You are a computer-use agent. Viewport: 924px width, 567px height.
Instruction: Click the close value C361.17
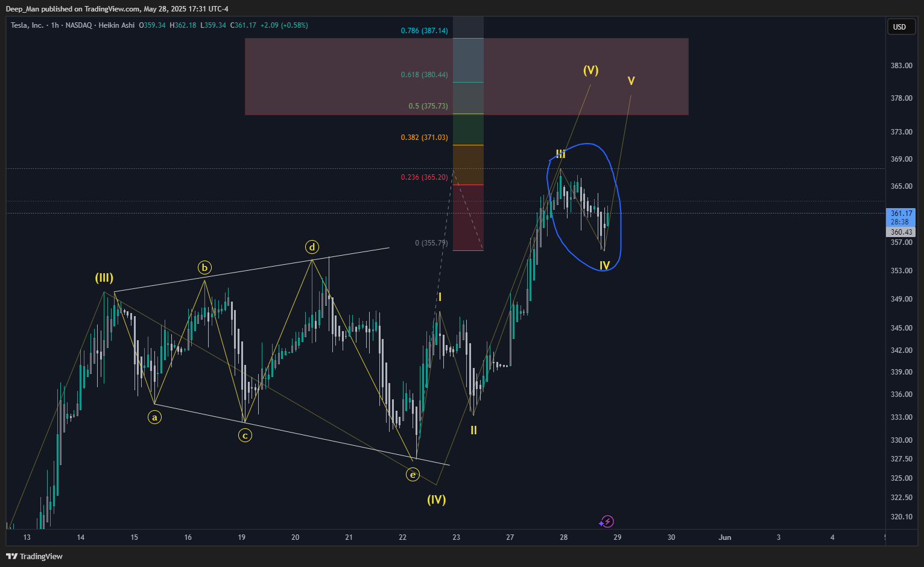click(x=243, y=25)
